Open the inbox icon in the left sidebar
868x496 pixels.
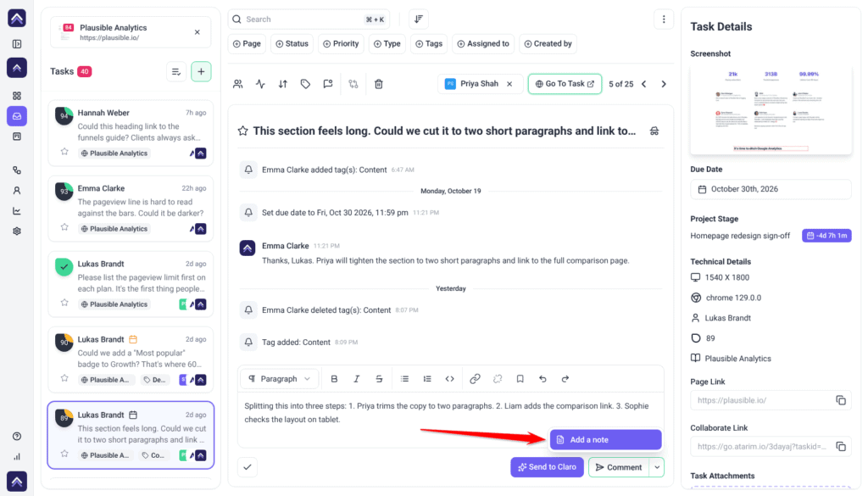[x=17, y=116]
